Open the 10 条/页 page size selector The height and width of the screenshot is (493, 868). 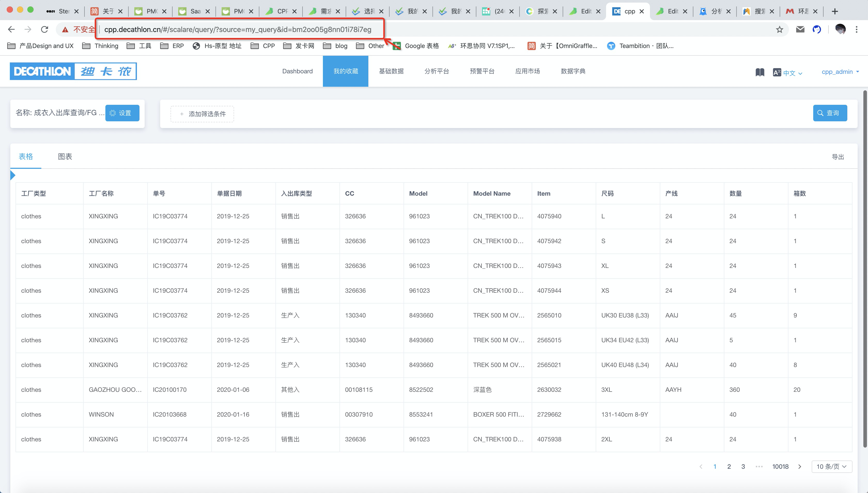831,467
